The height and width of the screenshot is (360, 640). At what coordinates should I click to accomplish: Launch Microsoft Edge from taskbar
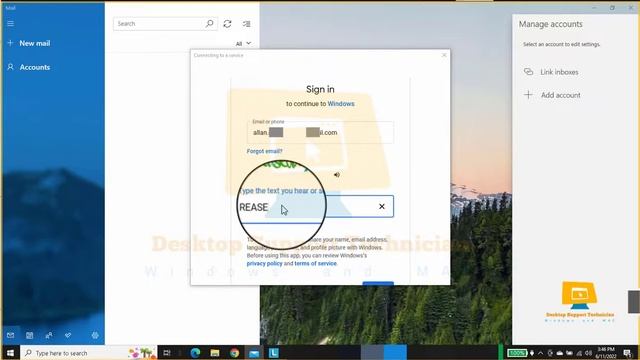195,353
